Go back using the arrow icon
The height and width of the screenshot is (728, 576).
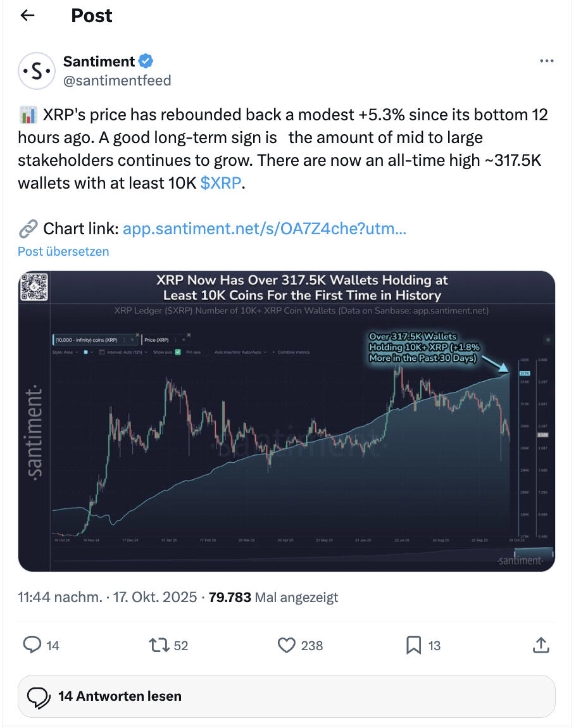(27, 15)
